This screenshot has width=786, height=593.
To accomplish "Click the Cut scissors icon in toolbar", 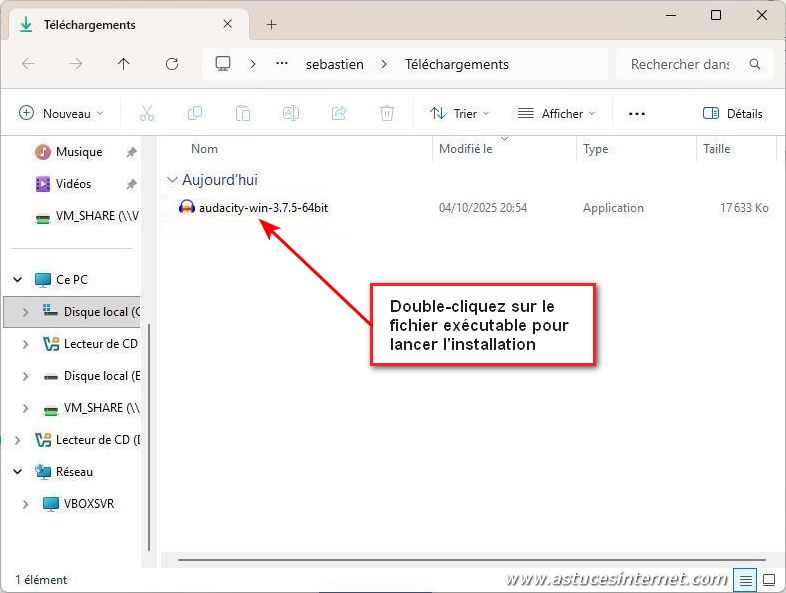I will point(147,114).
